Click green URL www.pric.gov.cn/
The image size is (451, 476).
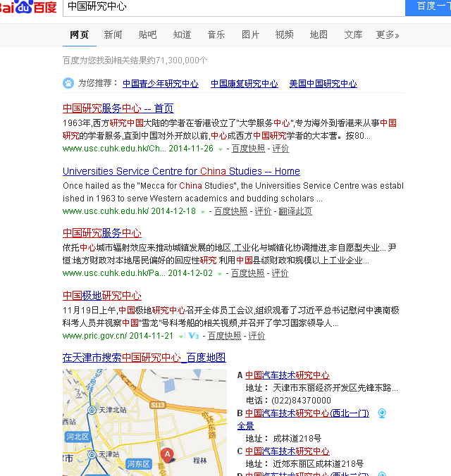coord(95,336)
